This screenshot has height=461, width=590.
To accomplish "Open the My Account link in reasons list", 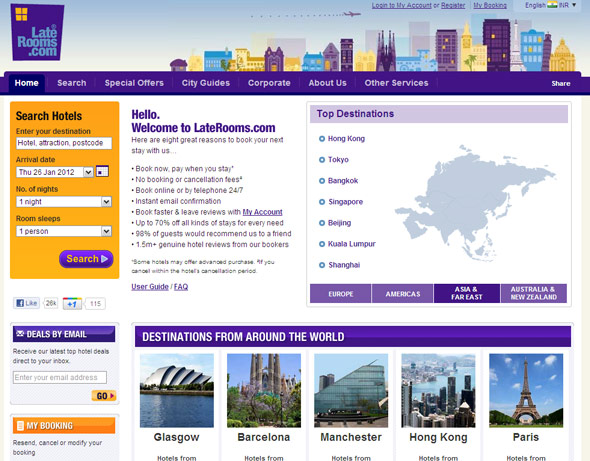I will pyautogui.click(x=262, y=212).
